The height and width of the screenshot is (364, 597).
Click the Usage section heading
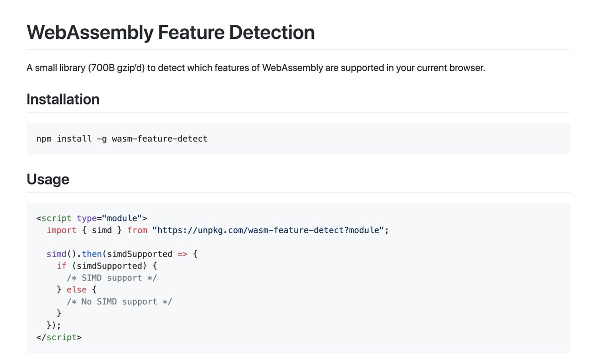[x=48, y=179]
